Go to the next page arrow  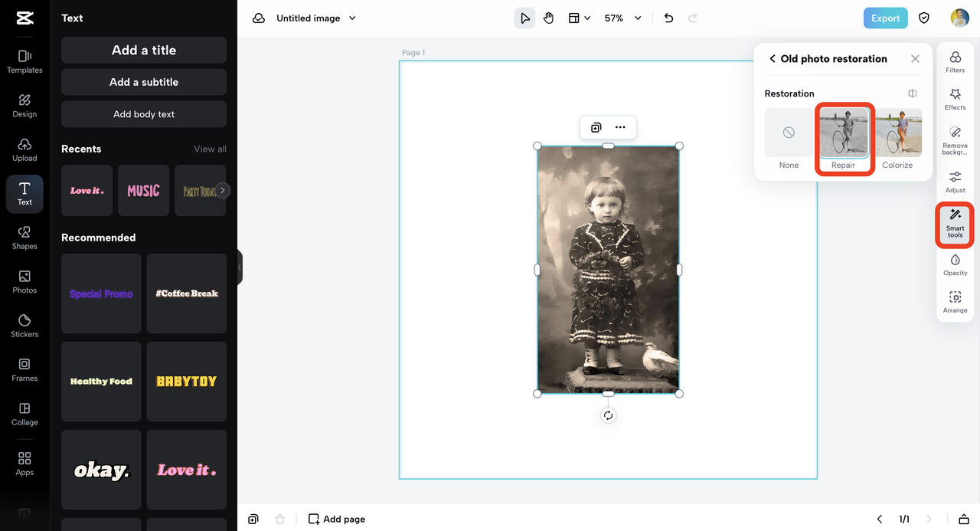click(x=929, y=519)
